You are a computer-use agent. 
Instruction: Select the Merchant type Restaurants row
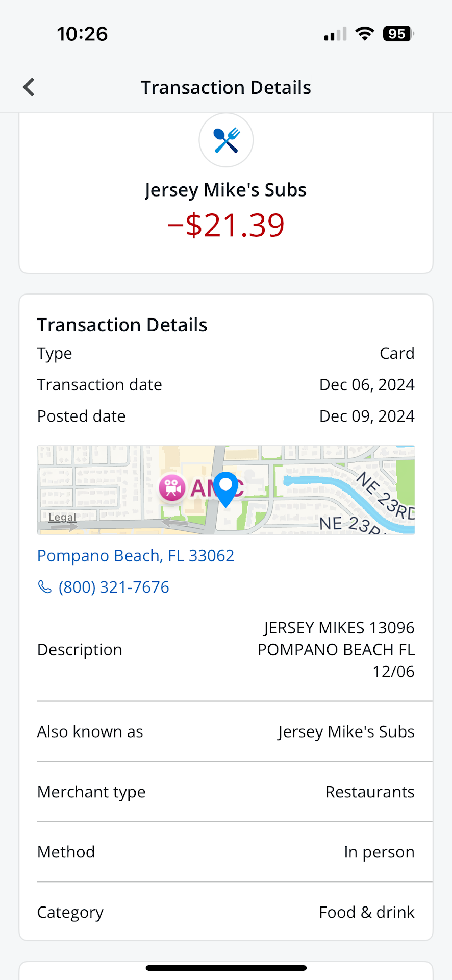[226, 792]
